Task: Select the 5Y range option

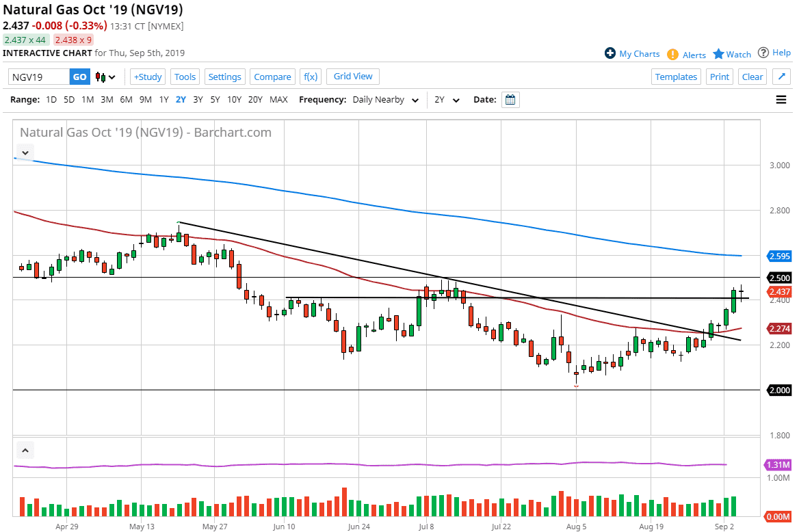Action: pos(215,100)
